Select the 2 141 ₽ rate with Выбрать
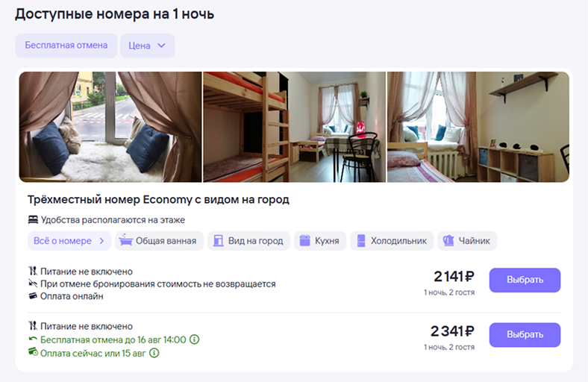 (525, 280)
